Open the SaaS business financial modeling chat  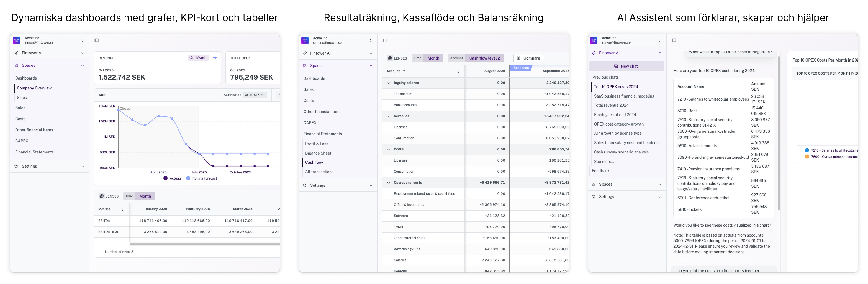coord(624,96)
